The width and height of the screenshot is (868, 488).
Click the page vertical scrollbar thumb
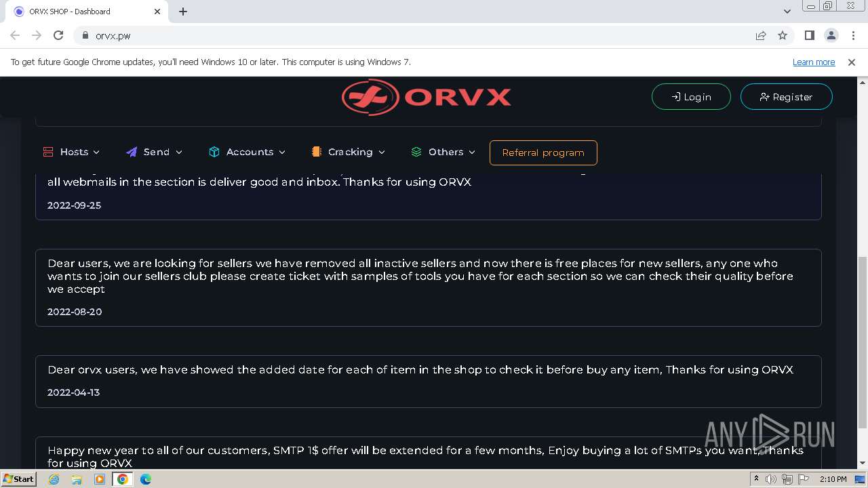863,342
